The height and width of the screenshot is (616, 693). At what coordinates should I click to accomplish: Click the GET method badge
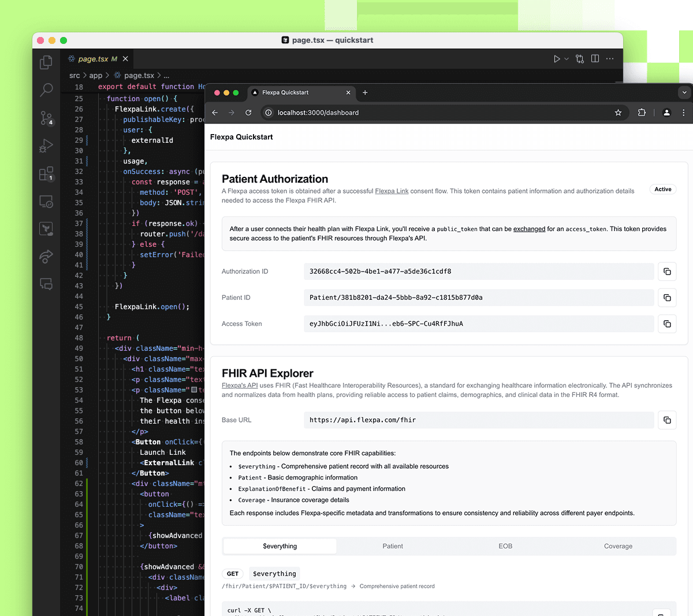click(233, 574)
